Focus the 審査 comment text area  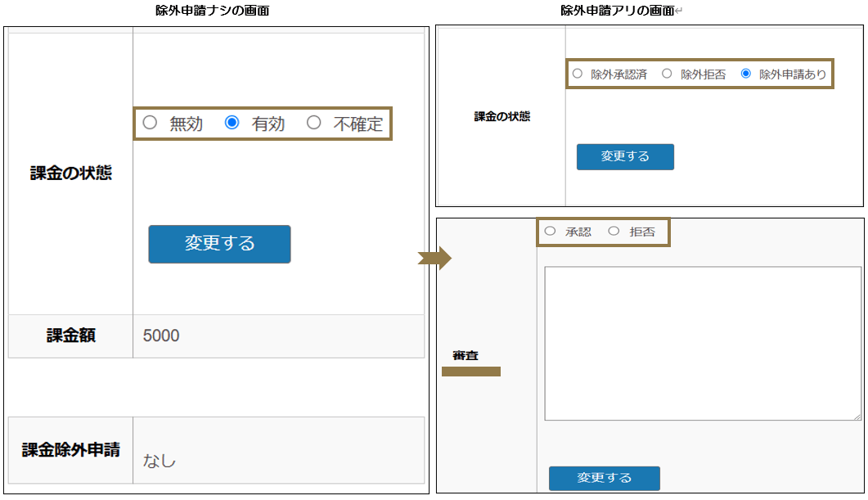[703, 344]
